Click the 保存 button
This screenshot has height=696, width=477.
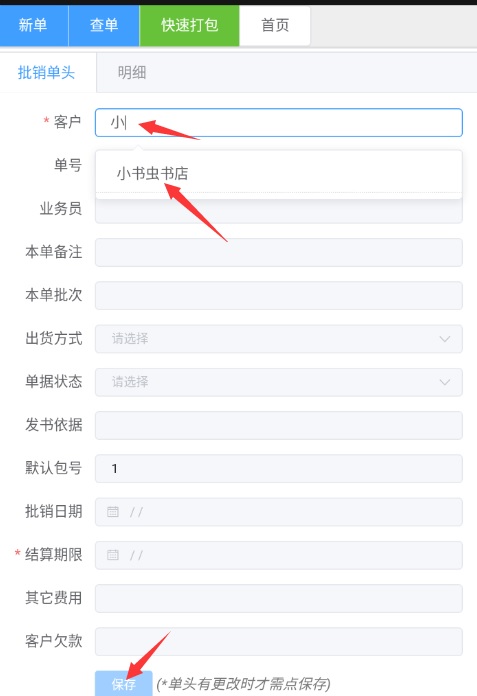tap(124, 684)
